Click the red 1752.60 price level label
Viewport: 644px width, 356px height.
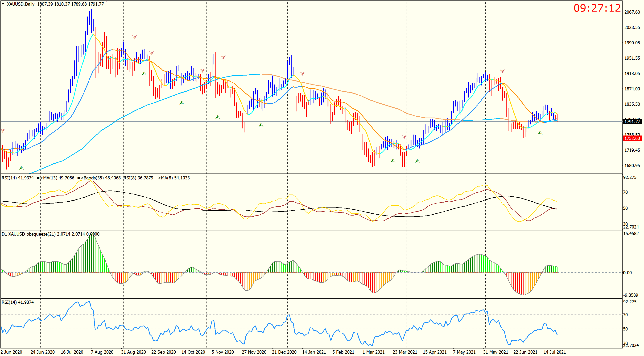632,138
